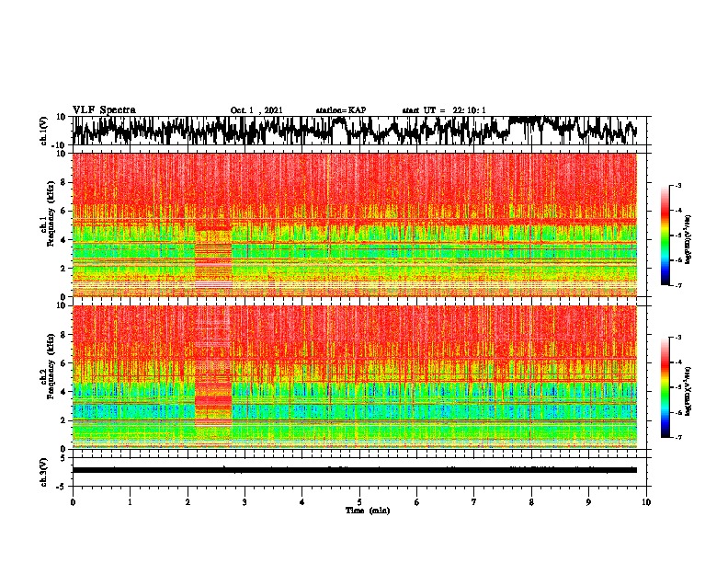Click the time axis tick label "6"
Viewport: 728px width, 563px height.
[x=417, y=502]
